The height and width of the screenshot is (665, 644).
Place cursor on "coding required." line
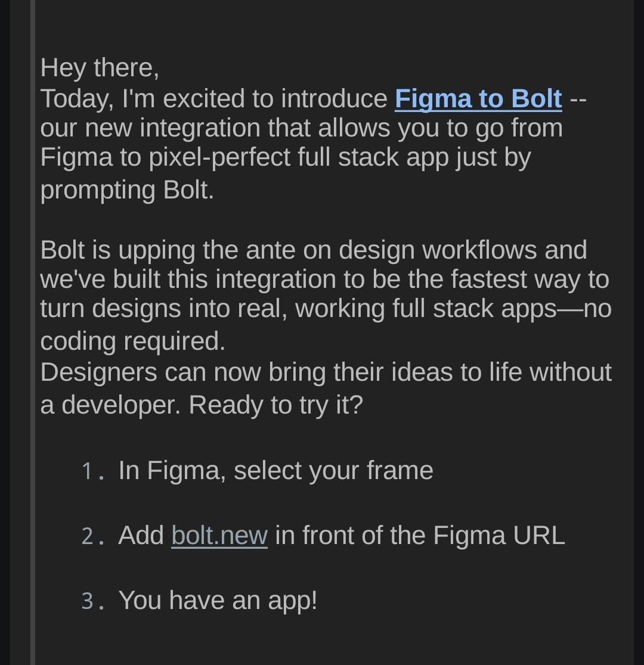coord(132,341)
